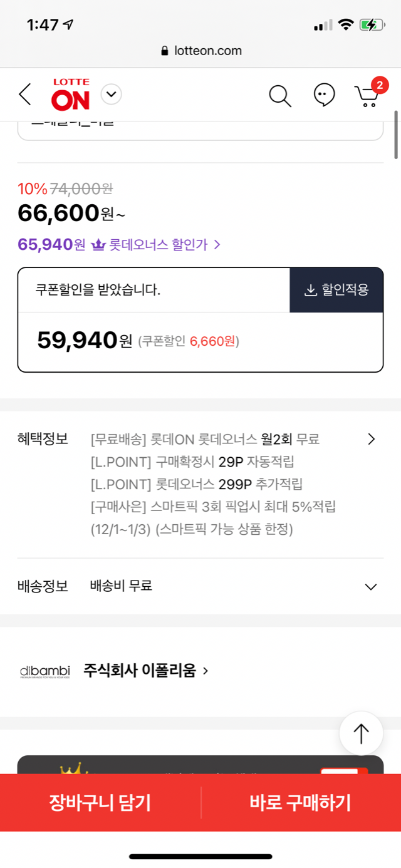Tap the scroll-to-top arrow button
The image size is (401, 868).
361,733
